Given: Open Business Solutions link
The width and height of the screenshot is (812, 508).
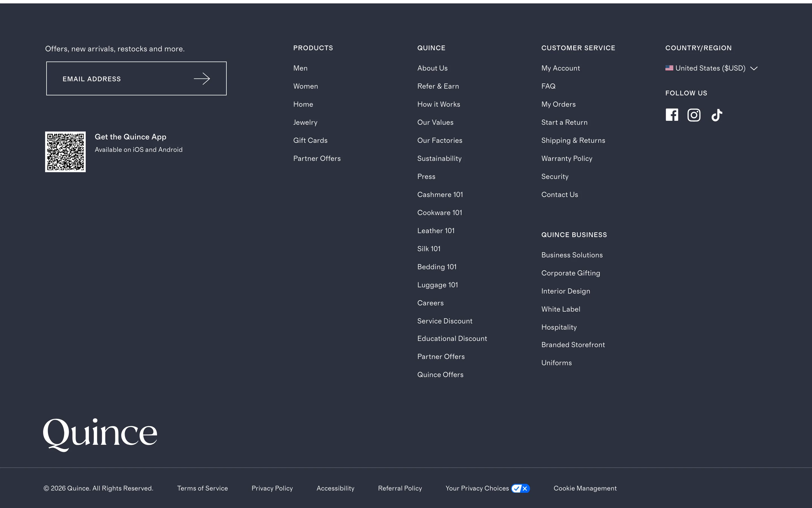Looking at the screenshot, I should [572, 255].
